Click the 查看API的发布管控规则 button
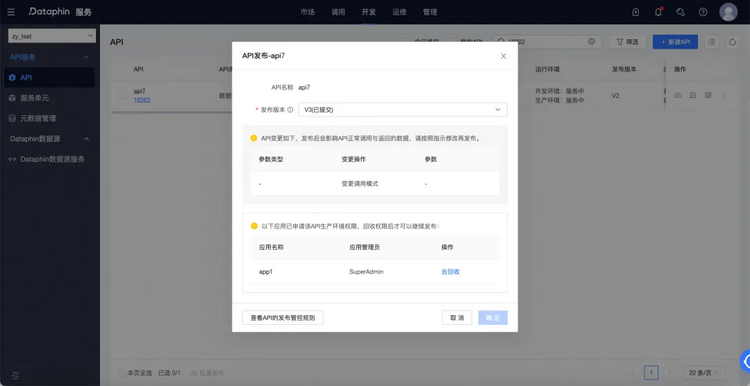The width and height of the screenshot is (750, 386). pyautogui.click(x=283, y=318)
